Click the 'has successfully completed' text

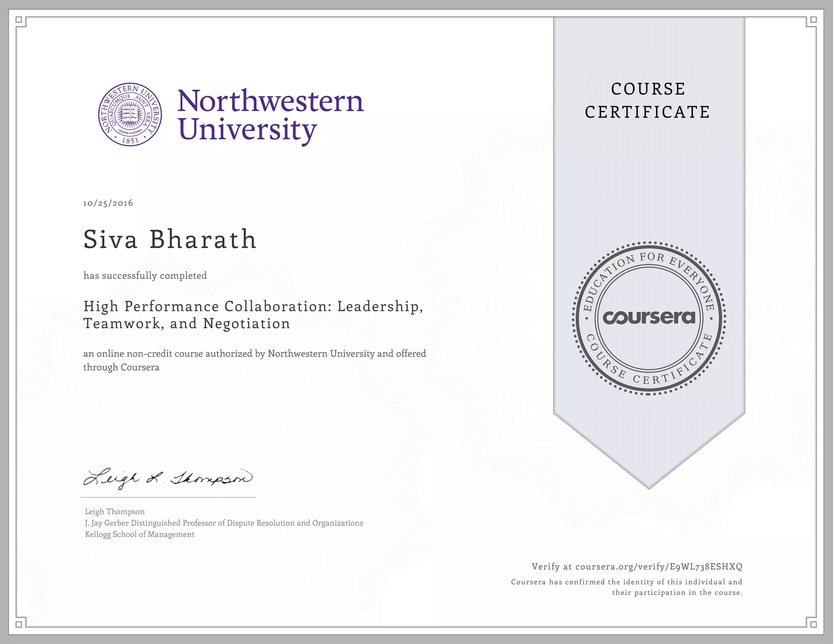coord(145,276)
